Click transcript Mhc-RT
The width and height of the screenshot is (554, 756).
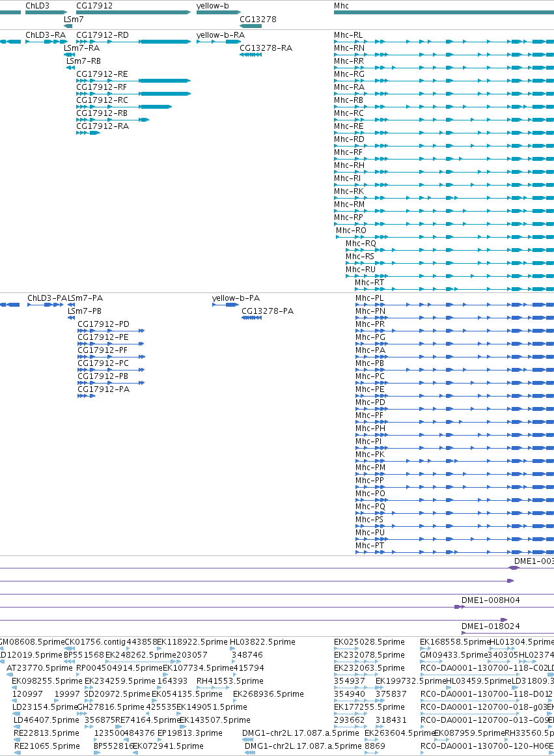pos(369,283)
